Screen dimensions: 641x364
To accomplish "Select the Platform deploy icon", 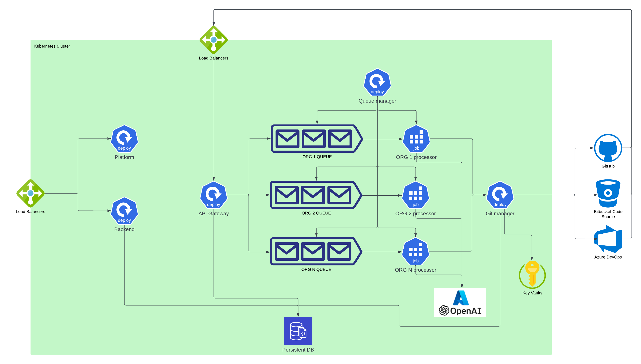I will click(124, 139).
